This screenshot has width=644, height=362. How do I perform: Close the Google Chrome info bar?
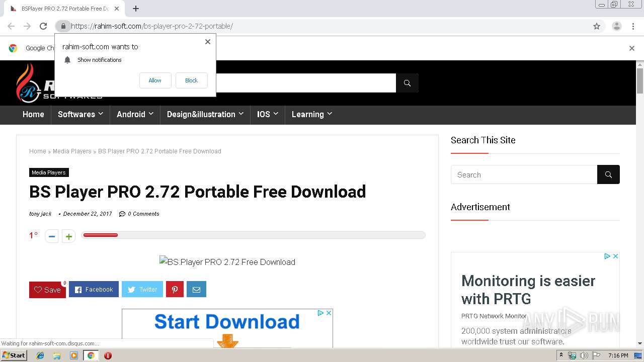coord(632,48)
